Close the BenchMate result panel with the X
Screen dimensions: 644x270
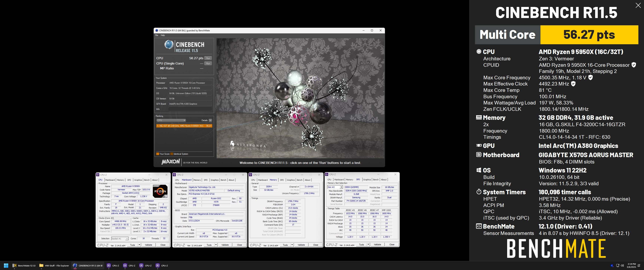pos(638,5)
